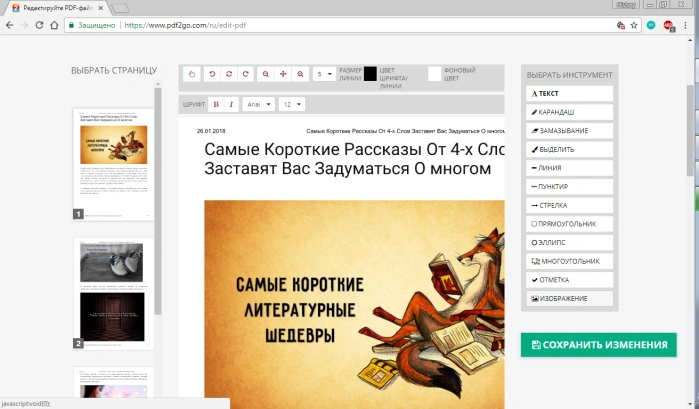Image resolution: width=699 pixels, height=409 pixels.
Task: Select the Линия line tool
Action: 570,168
